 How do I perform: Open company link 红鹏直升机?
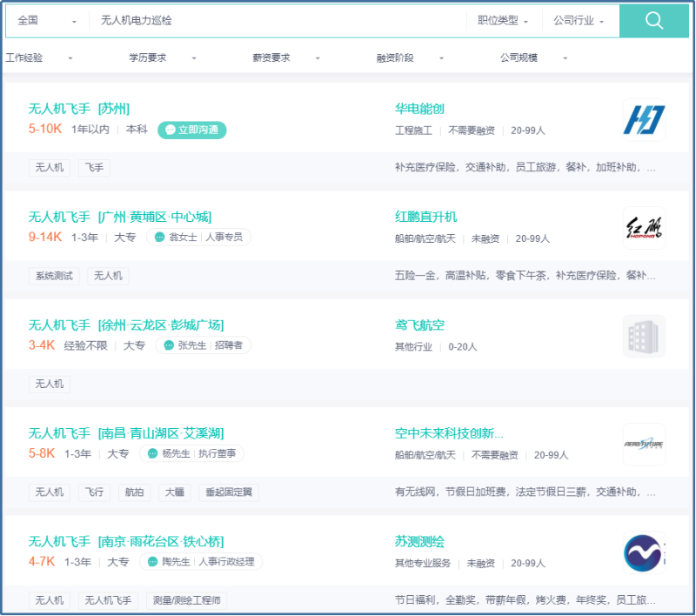click(425, 217)
